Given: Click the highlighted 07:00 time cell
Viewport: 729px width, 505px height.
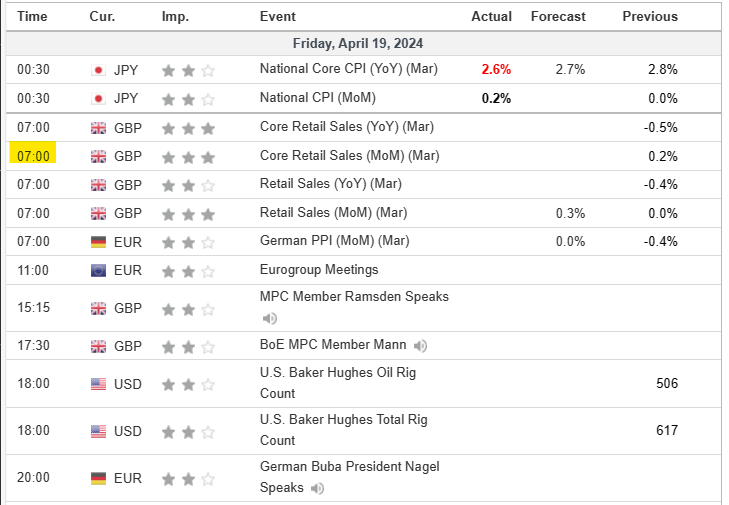Looking at the screenshot, I should 33,156.
